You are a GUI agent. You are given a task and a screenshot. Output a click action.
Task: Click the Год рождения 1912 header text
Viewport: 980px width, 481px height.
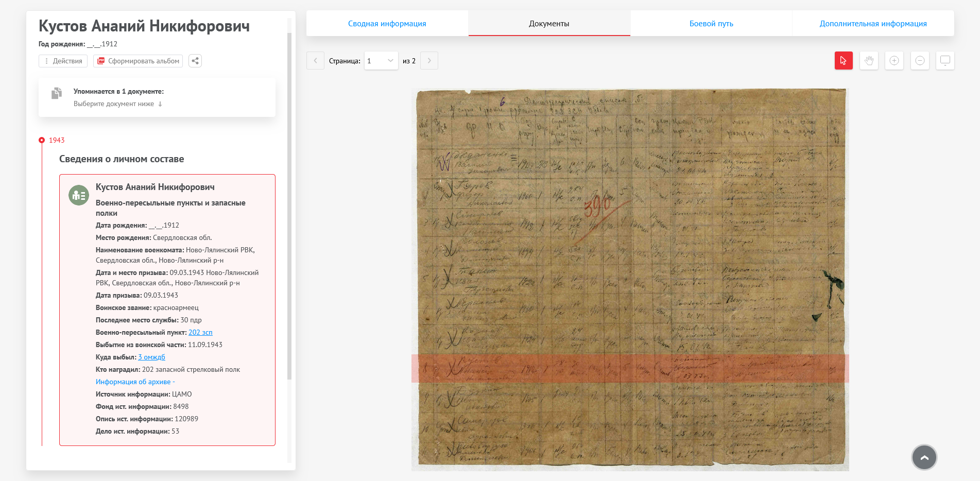(x=78, y=44)
